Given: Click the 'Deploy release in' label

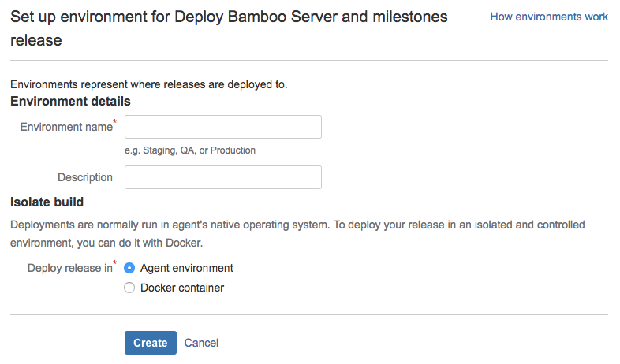Looking at the screenshot, I should (70, 268).
